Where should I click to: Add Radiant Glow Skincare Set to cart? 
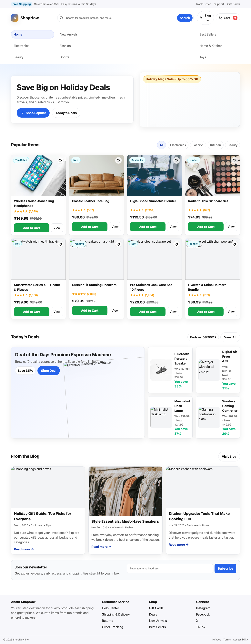[206, 227]
